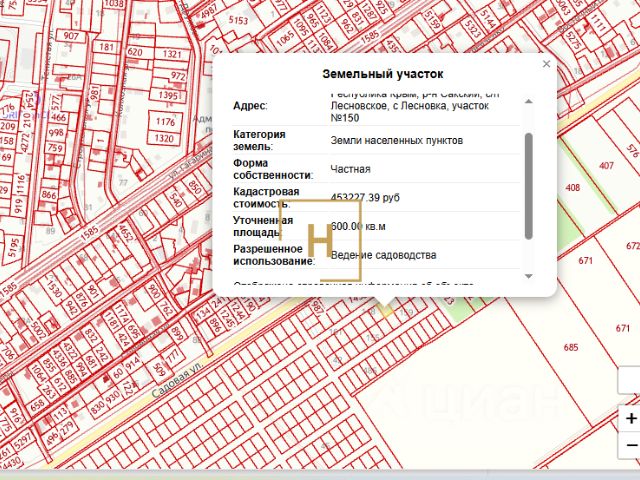Close the Земельный участок popup
Image resolution: width=640 pixels, height=480 pixels.
pyautogui.click(x=546, y=64)
